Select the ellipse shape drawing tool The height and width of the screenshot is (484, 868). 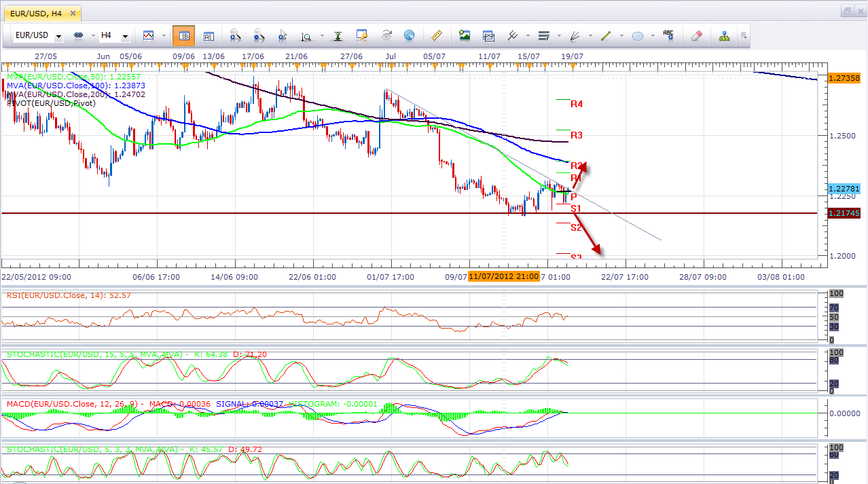click(x=638, y=35)
